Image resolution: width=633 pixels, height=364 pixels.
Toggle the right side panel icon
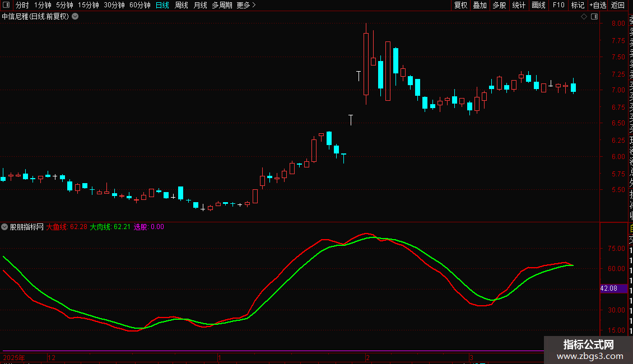click(594, 16)
